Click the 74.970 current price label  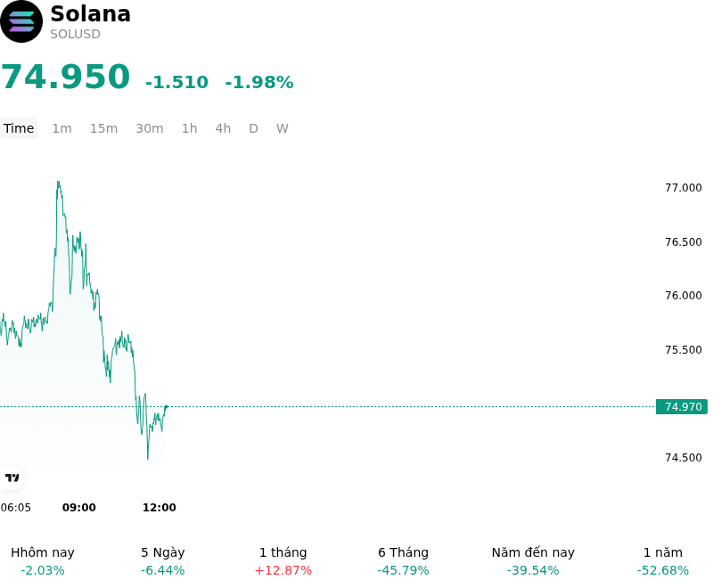pyautogui.click(x=682, y=406)
